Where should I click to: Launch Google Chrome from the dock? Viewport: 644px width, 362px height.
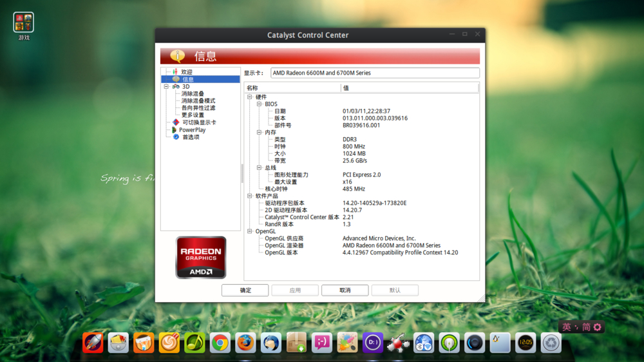tap(220, 343)
